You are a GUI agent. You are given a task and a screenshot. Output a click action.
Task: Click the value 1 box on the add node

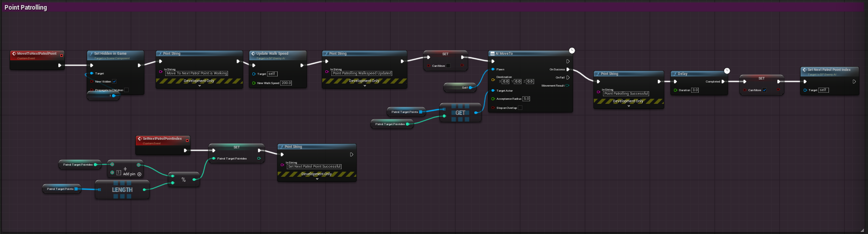tap(119, 173)
